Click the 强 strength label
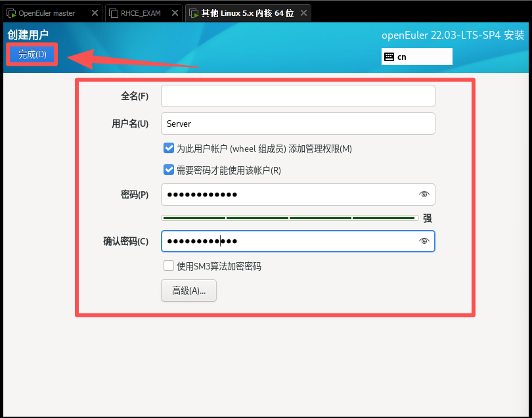This screenshot has width=532, height=418. tap(428, 218)
